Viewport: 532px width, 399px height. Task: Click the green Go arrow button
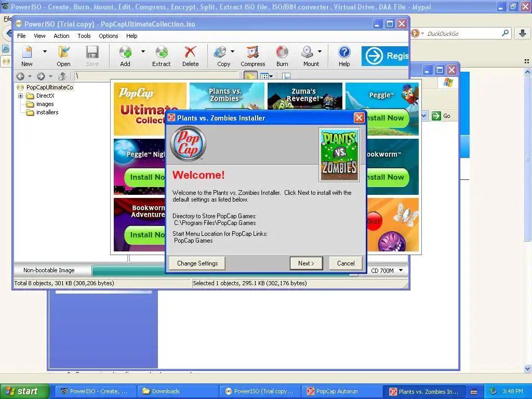[x=436, y=116]
